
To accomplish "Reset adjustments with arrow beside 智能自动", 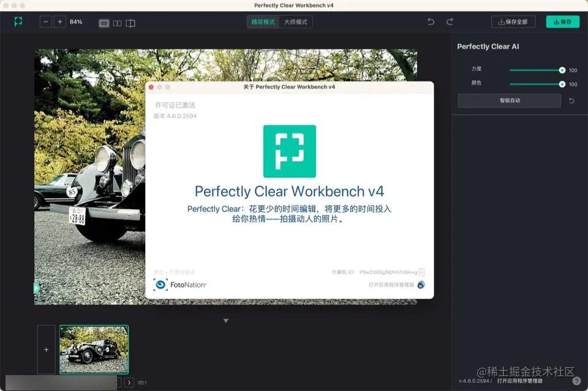I will pos(571,100).
